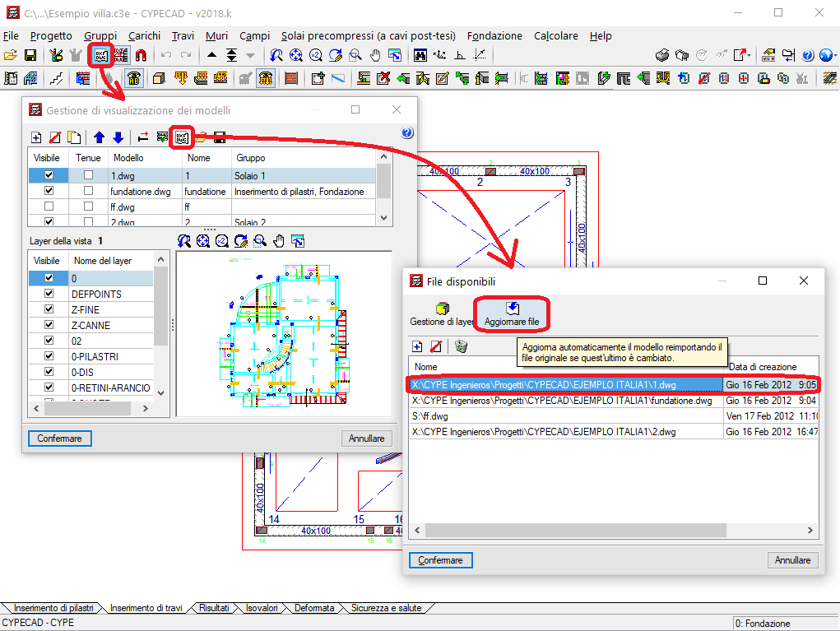Click the stairs icon in the second toolbar
This screenshot has height=631, width=840.
tap(56, 79)
